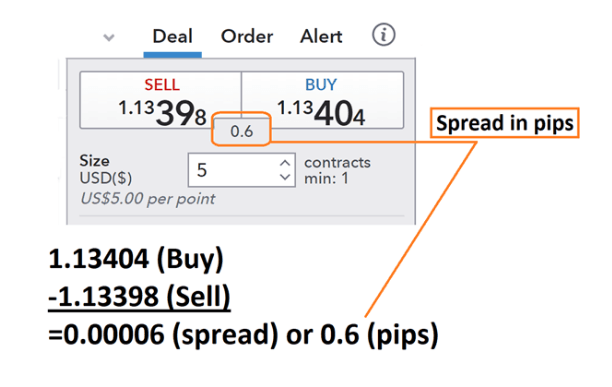Click the Spread in pips label box
612x387 pixels.
[x=505, y=123]
